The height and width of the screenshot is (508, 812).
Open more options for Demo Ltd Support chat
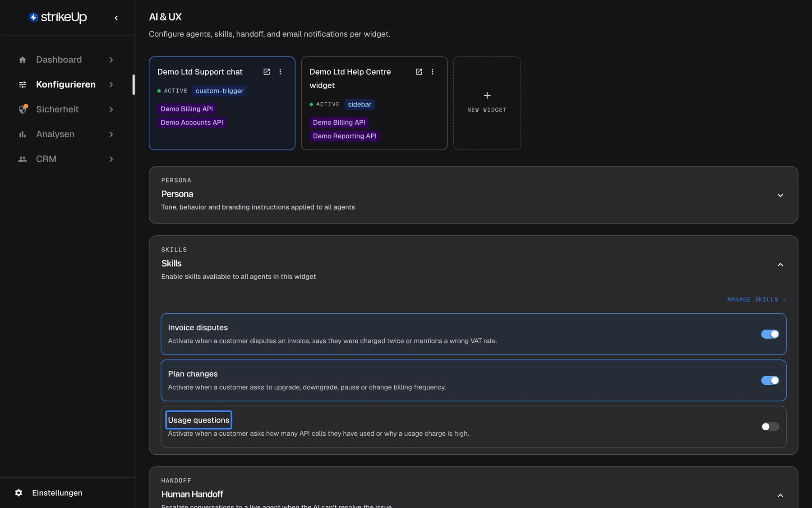click(280, 72)
